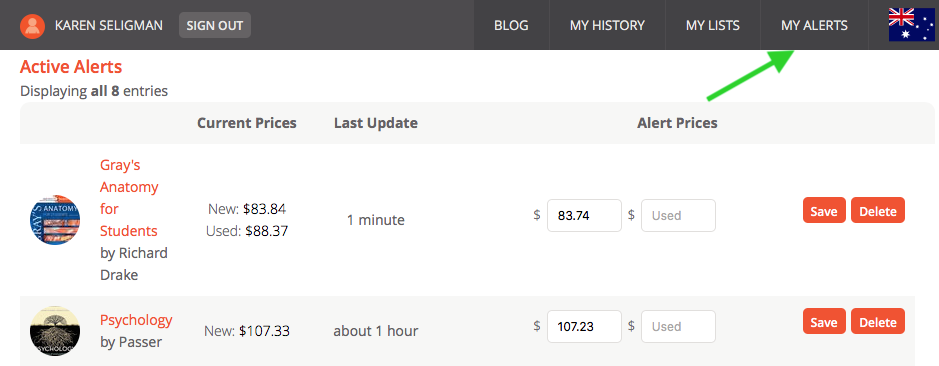Open My Lists in navigation
The width and height of the screenshot is (939, 366).
[713, 25]
